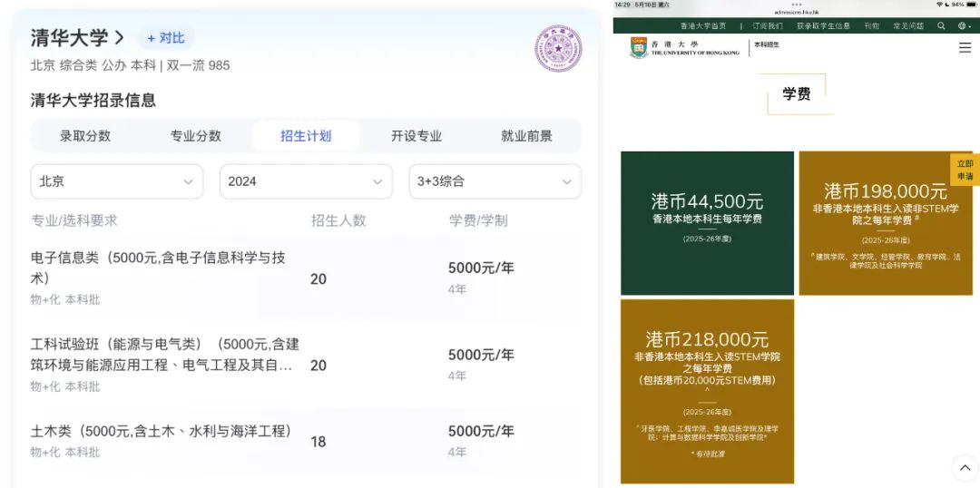Open the hamburger menu on HKU page
980x488 pixels.
(965, 47)
